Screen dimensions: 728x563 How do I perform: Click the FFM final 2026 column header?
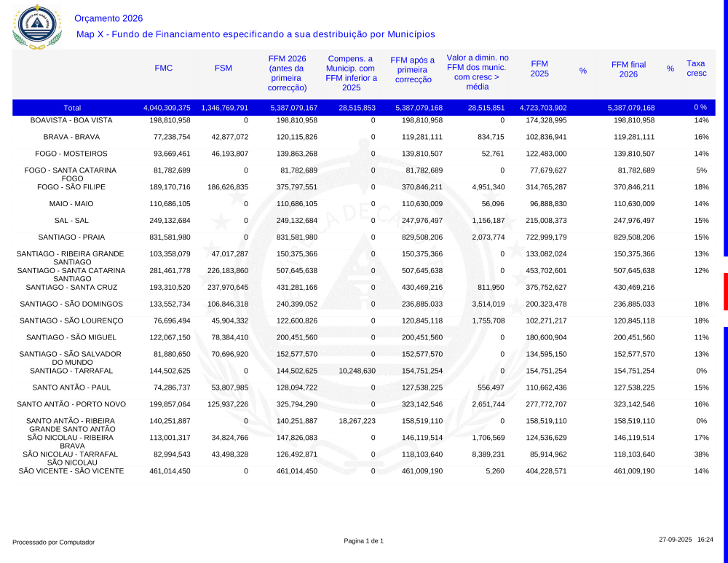coord(628,69)
